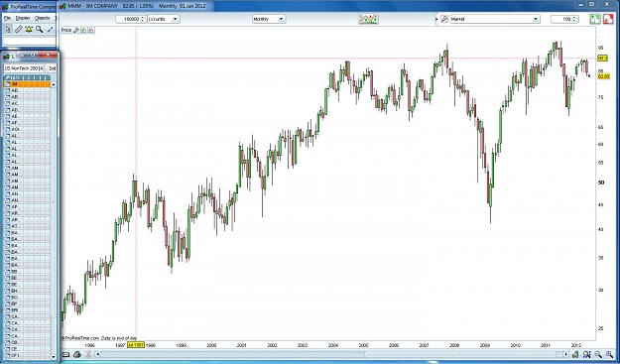Viewport: 620px width, 364px height.
Task: Print the chart with printer icon
Action: 77,354
